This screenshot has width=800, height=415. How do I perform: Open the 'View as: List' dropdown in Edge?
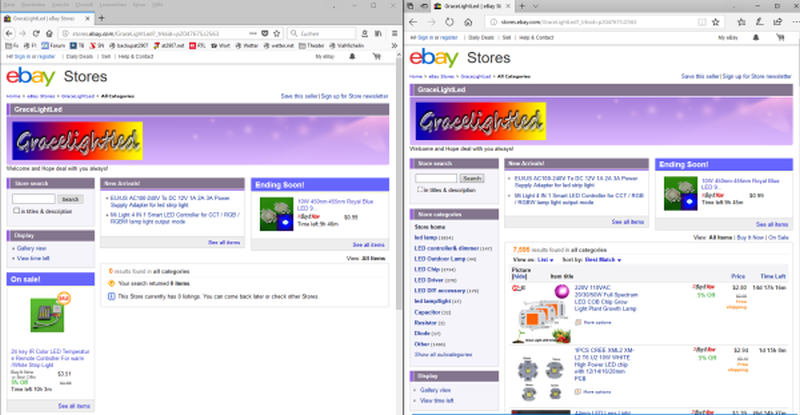545,260
